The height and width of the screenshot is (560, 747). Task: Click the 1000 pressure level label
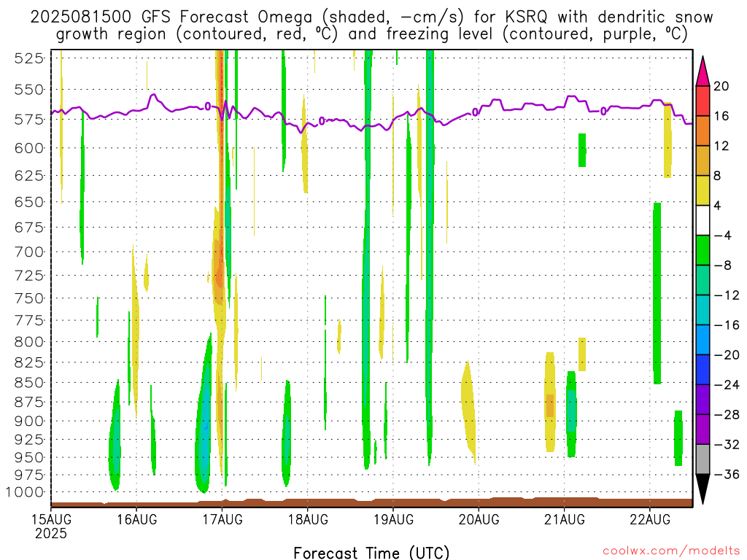[x=25, y=492]
